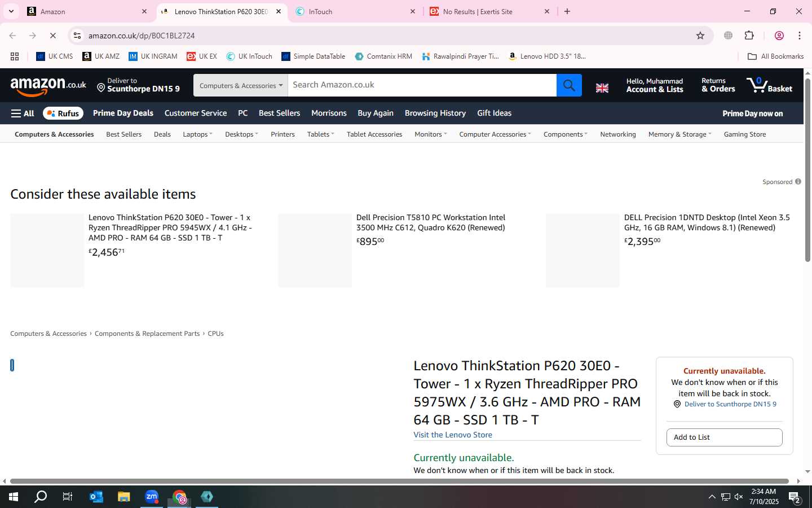
Task: Open Chrome extensions puzzle icon
Action: coord(749,36)
